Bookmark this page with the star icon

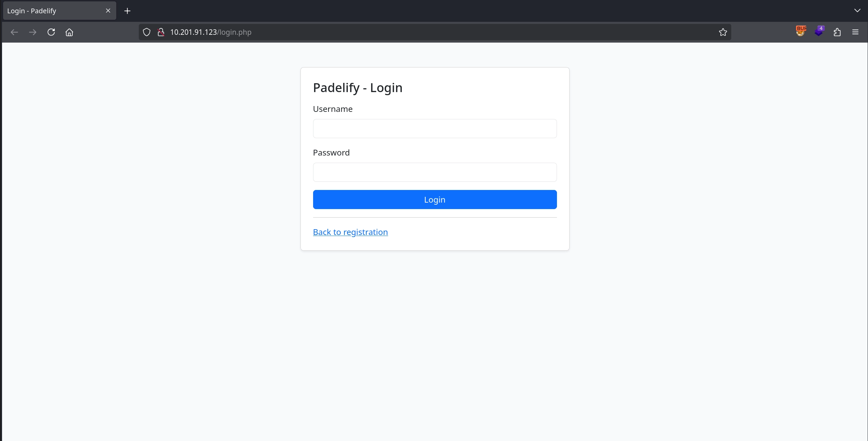tap(723, 32)
